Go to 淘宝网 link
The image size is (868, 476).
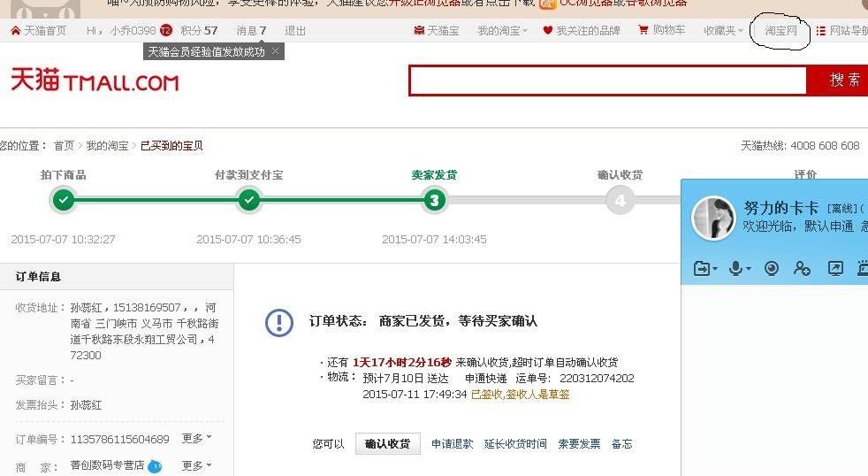point(780,30)
